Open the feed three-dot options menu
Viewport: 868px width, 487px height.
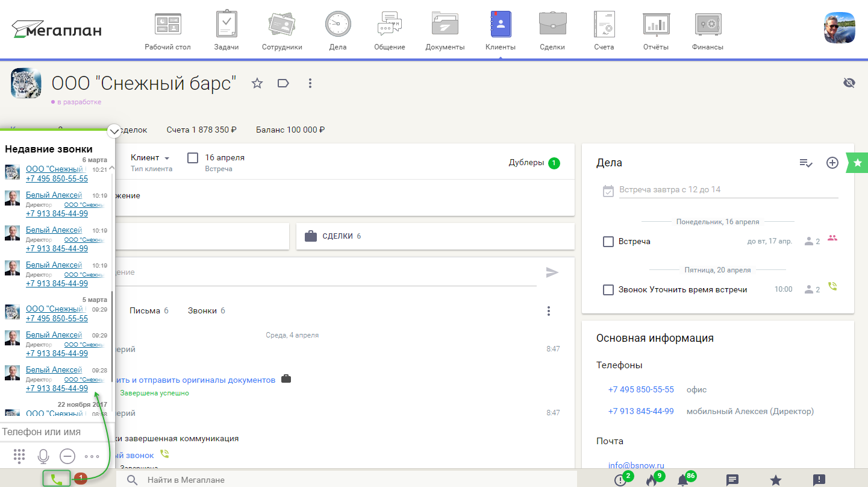(549, 311)
